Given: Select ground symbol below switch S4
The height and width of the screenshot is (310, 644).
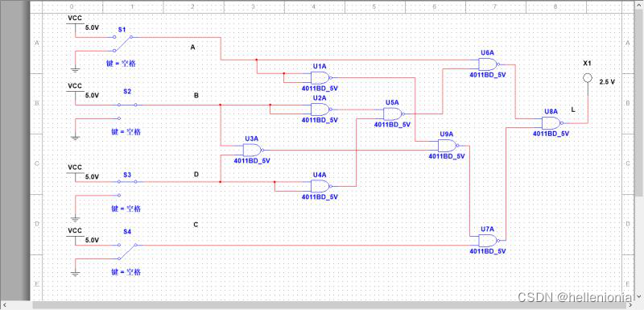Looking at the screenshot, I should (75, 273).
